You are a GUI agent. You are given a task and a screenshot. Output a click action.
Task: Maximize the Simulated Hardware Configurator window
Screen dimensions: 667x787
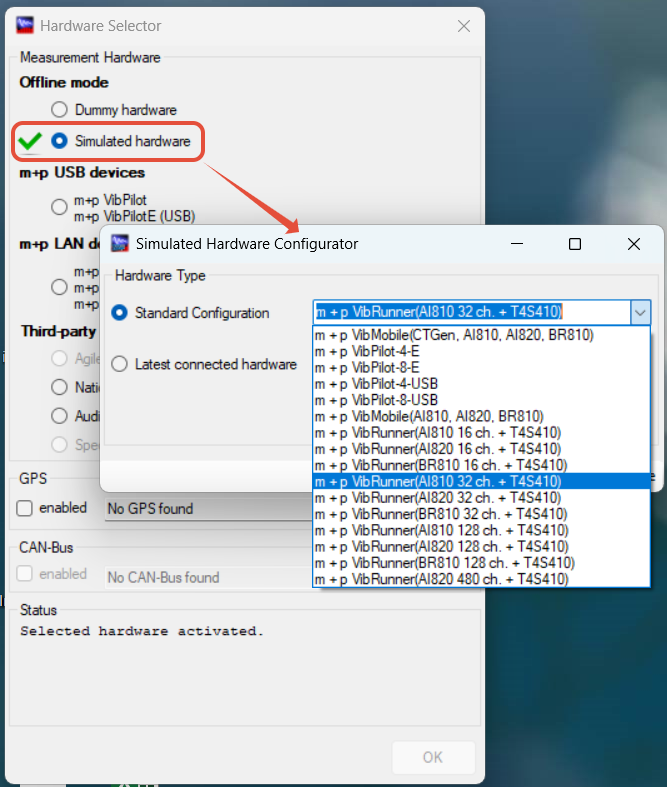[x=575, y=244]
